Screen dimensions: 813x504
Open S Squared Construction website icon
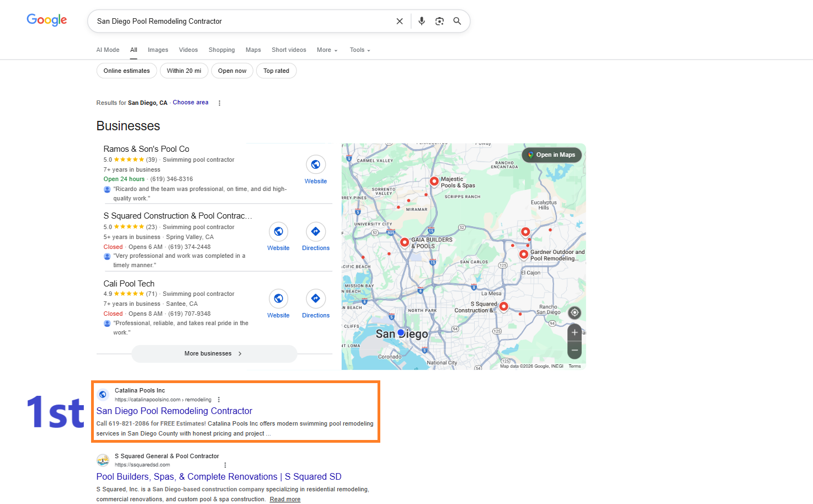(278, 231)
